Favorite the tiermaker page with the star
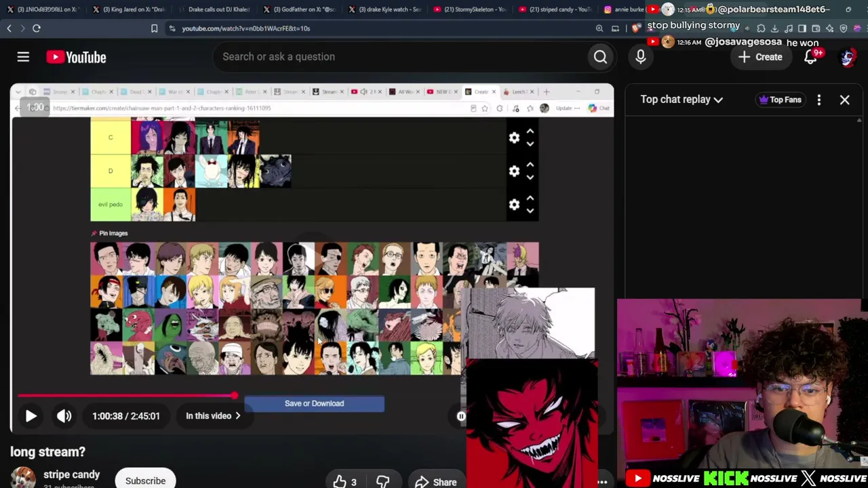The width and height of the screenshot is (868, 488). 485,108
